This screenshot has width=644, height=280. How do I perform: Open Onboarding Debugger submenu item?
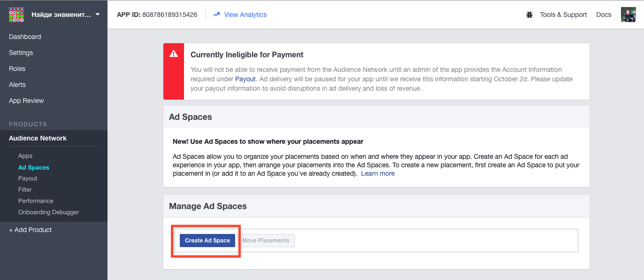click(x=49, y=212)
